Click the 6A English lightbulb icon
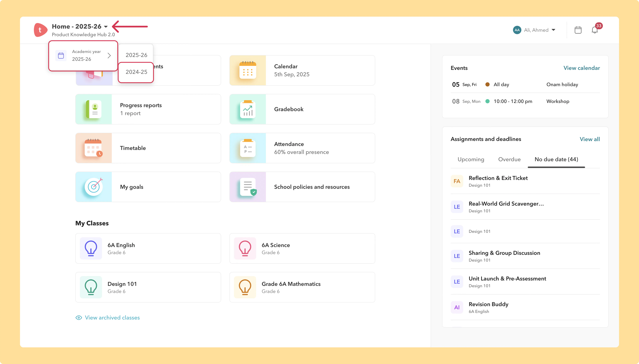The height and width of the screenshot is (364, 639). 91,248
